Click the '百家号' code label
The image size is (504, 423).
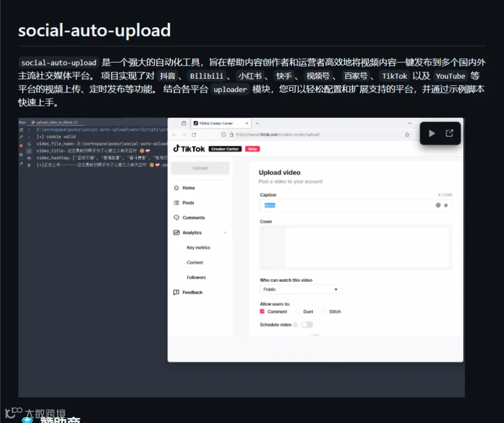click(356, 76)
